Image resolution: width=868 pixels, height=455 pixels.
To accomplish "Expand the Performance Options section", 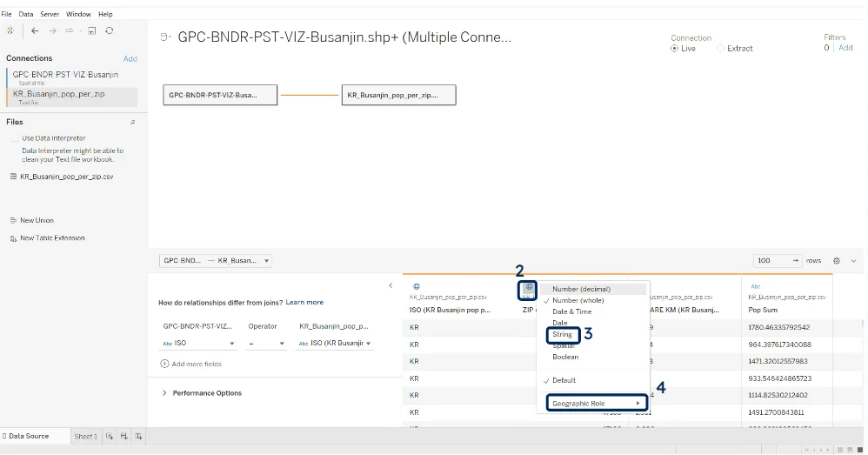I will click(x=165, y=393).
